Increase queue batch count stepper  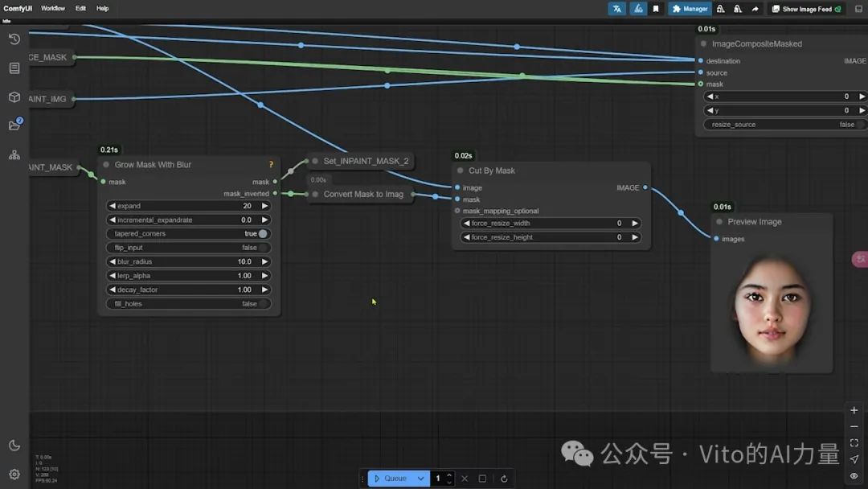pos(449,475)
